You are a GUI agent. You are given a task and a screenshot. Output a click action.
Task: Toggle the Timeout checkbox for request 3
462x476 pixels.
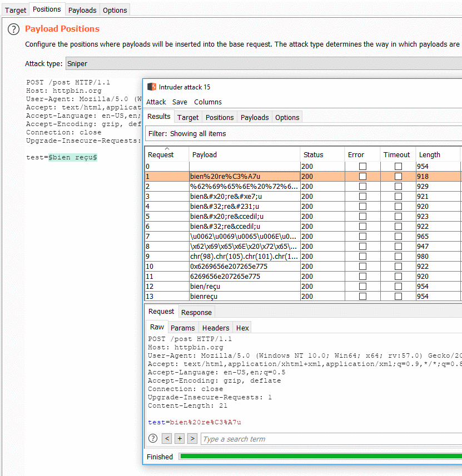(398, 196)
